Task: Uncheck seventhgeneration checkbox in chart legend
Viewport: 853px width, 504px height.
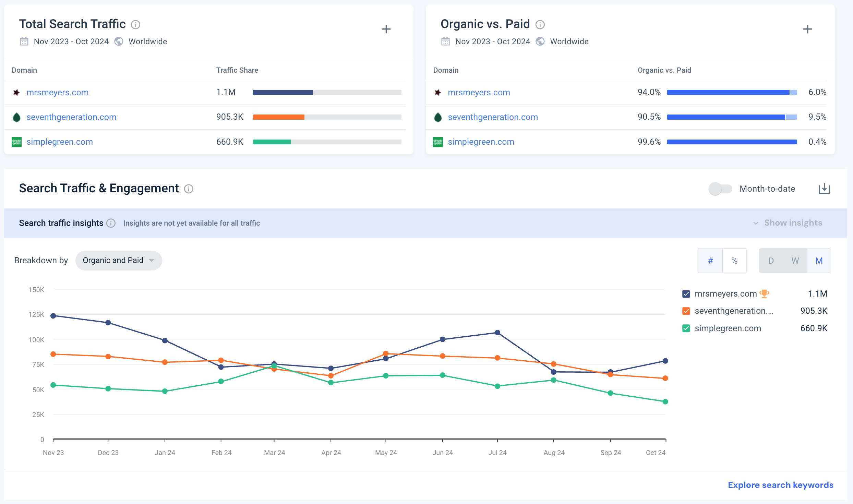Action: [686, 311]
